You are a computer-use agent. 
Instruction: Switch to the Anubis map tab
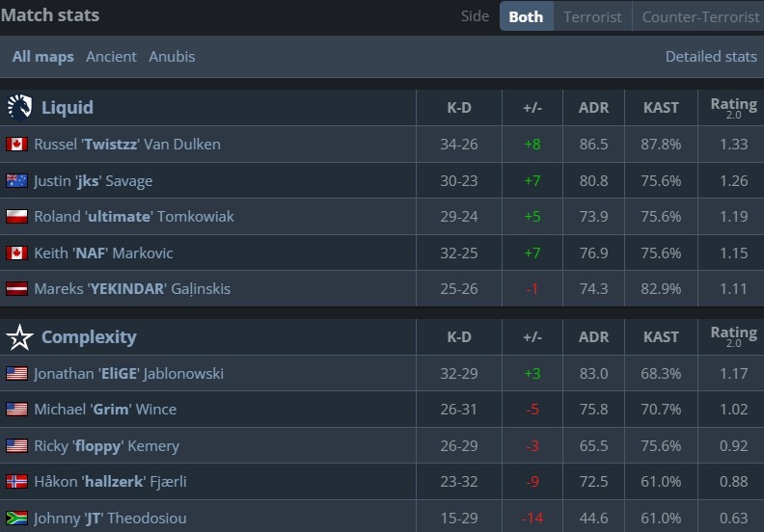tap(172, 57)
